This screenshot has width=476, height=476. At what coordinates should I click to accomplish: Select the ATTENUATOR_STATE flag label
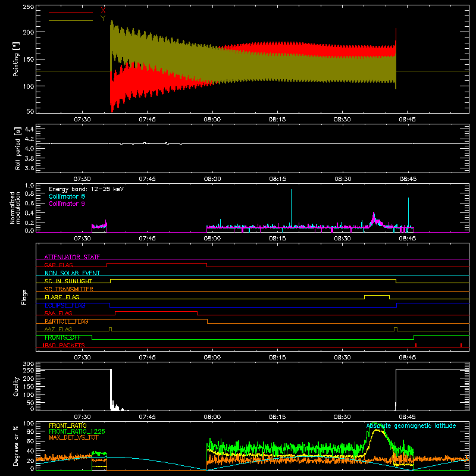tap(72, 257)
